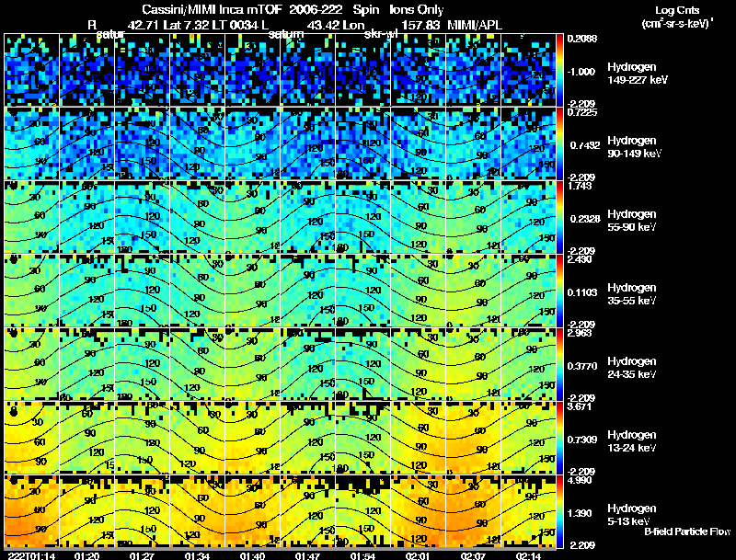
Task: Select the 'Hydrogen 55-90 keV' row label
Action: [x=632, y=221]
